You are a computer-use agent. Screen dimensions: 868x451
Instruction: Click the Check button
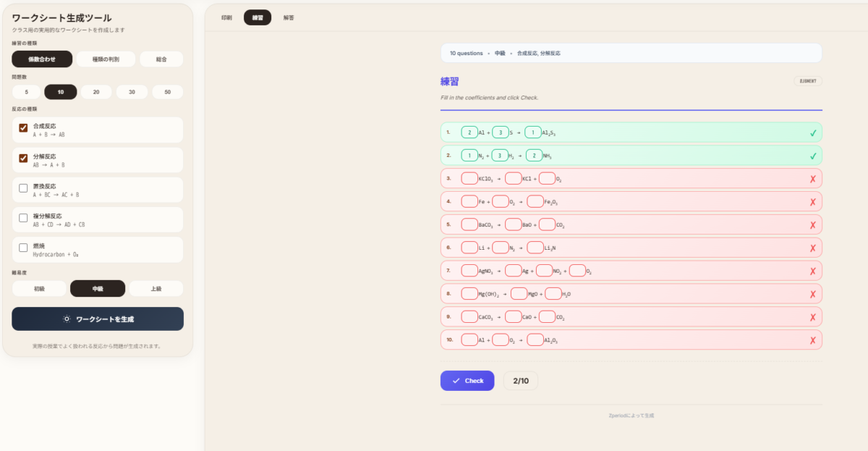(467, 381)
